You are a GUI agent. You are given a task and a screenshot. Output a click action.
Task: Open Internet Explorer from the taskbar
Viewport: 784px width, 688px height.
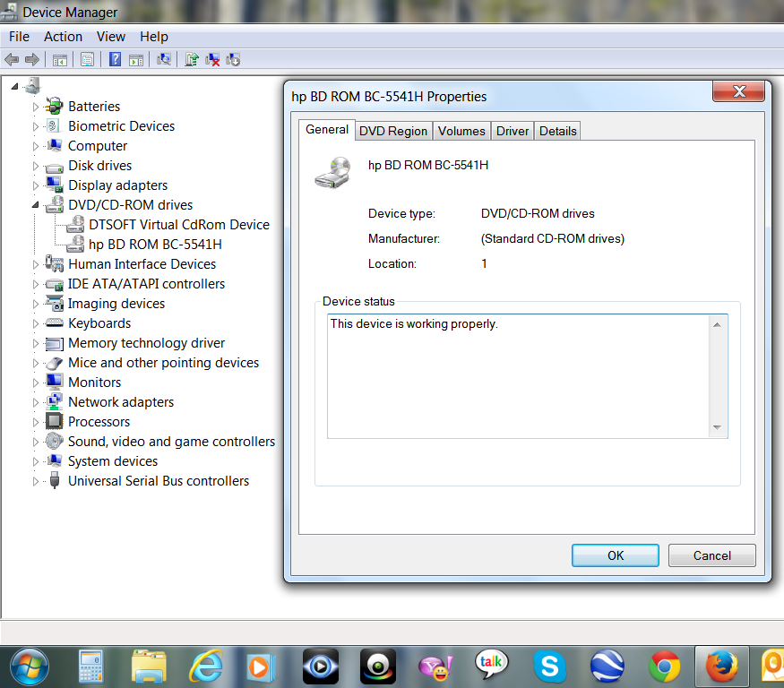click(205, 666)
